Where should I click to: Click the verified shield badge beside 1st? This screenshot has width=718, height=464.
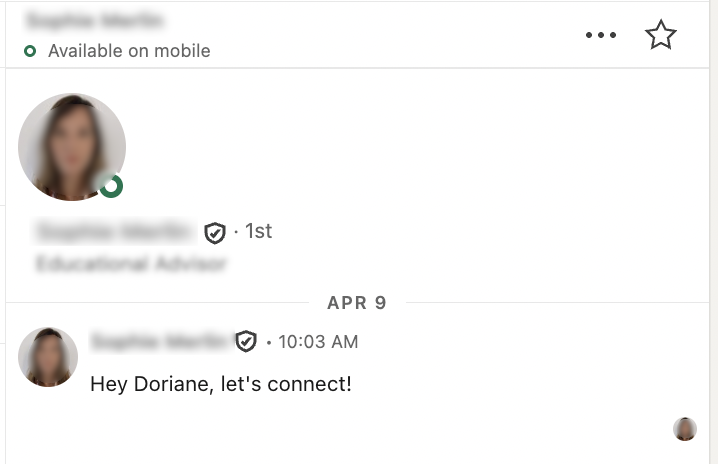click(x=214, y=233)
